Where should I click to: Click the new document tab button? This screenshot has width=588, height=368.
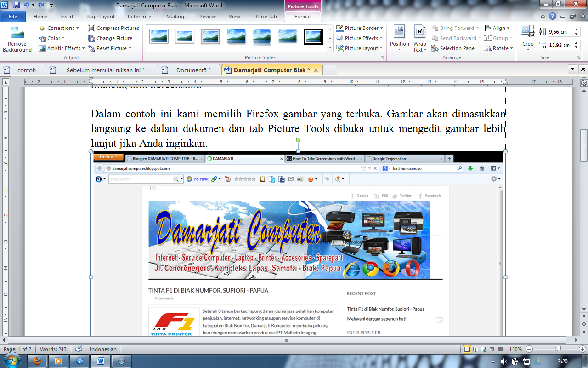tap(330, 70)
